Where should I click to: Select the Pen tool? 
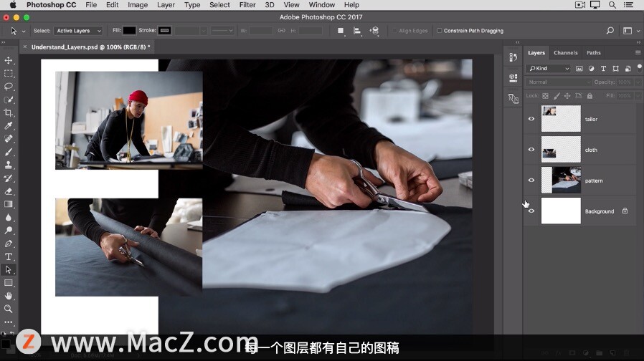pos(8,244)
